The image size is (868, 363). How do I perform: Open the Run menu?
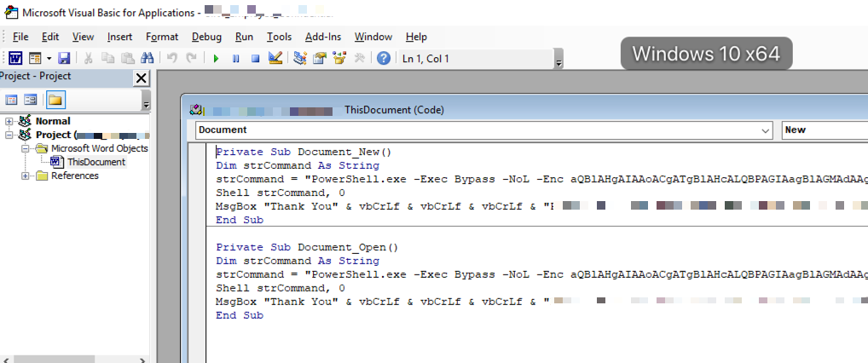coord(244,37)
